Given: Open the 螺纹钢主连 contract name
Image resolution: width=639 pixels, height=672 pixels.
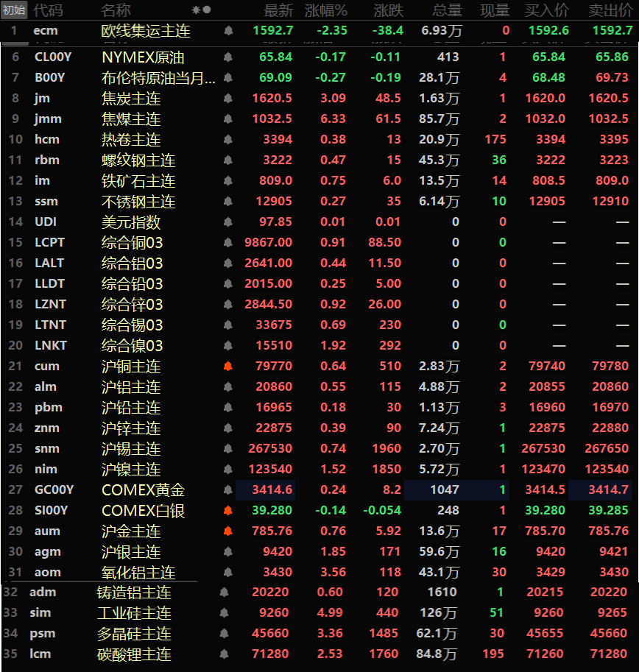Looking at the screenshot, I should [x=138, y=160].
